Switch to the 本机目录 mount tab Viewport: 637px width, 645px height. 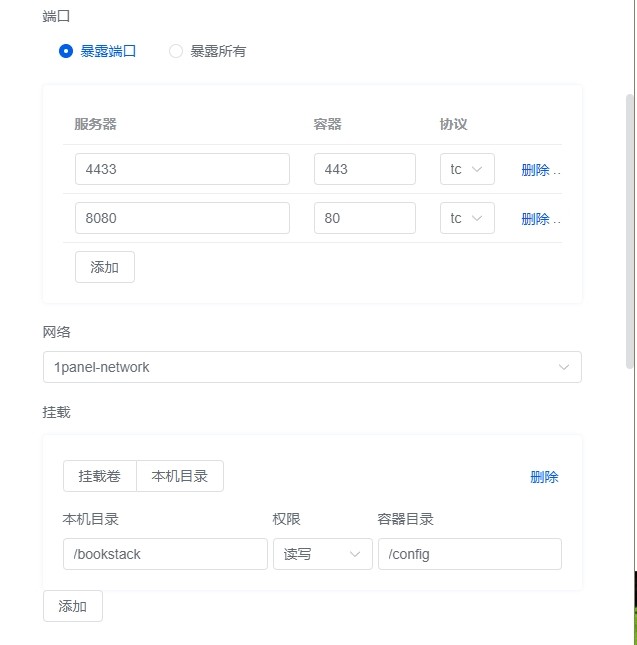tap(180, 476)
